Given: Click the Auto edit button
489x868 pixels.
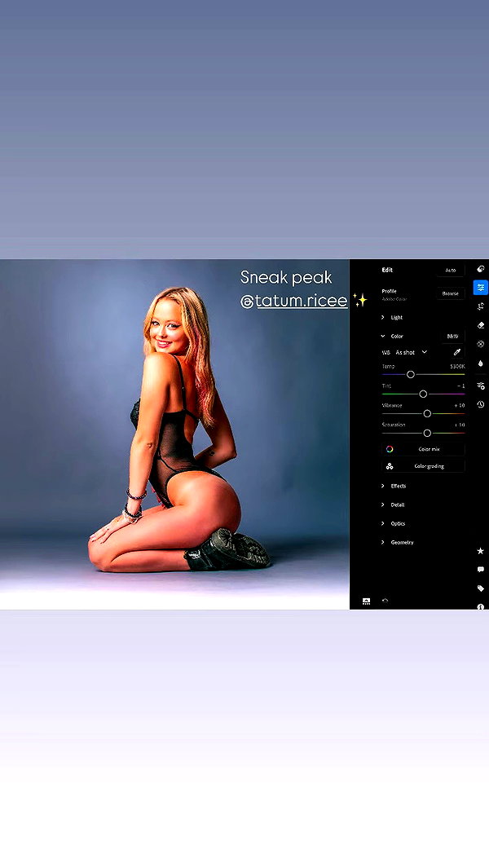Looking at the screenshot, I should tap(450, 270).
